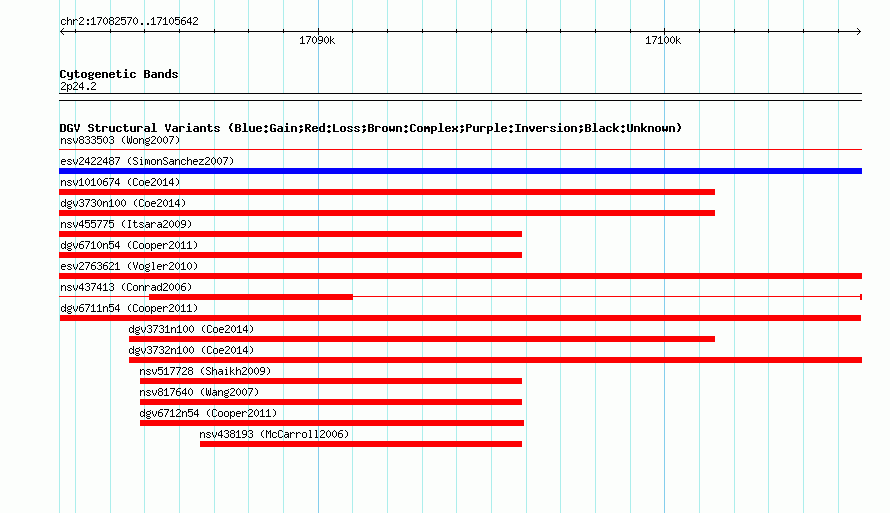Screen dimensions: 890x513
Task: Click the dgv6710n54 (Cooper2011) label
Action: coord(129,245)
